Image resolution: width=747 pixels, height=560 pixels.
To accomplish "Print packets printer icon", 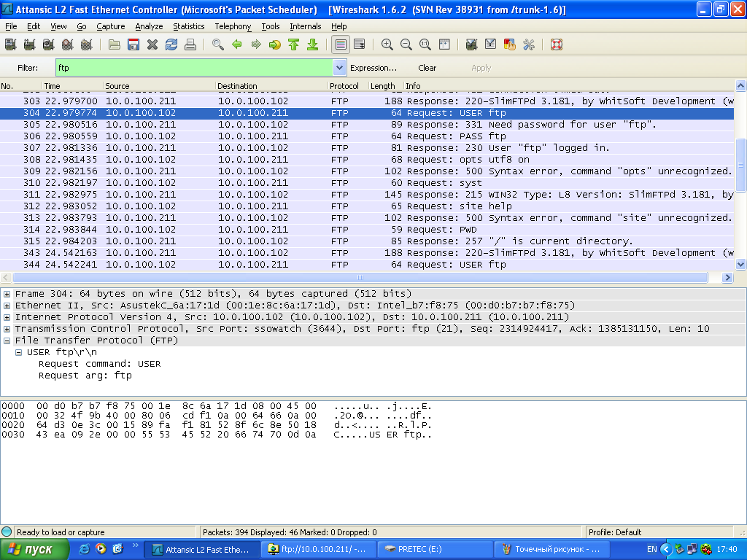I will (x=190, y=44).
